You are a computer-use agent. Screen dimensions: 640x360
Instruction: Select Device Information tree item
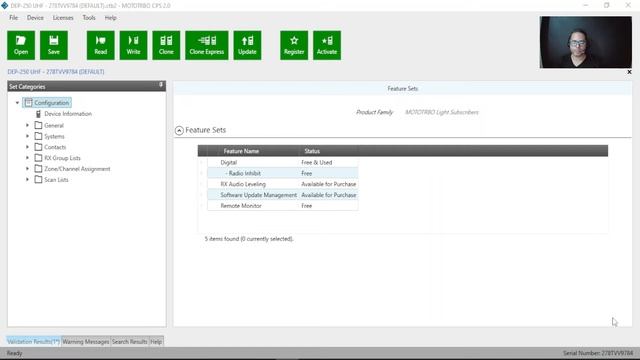[68, 114]
